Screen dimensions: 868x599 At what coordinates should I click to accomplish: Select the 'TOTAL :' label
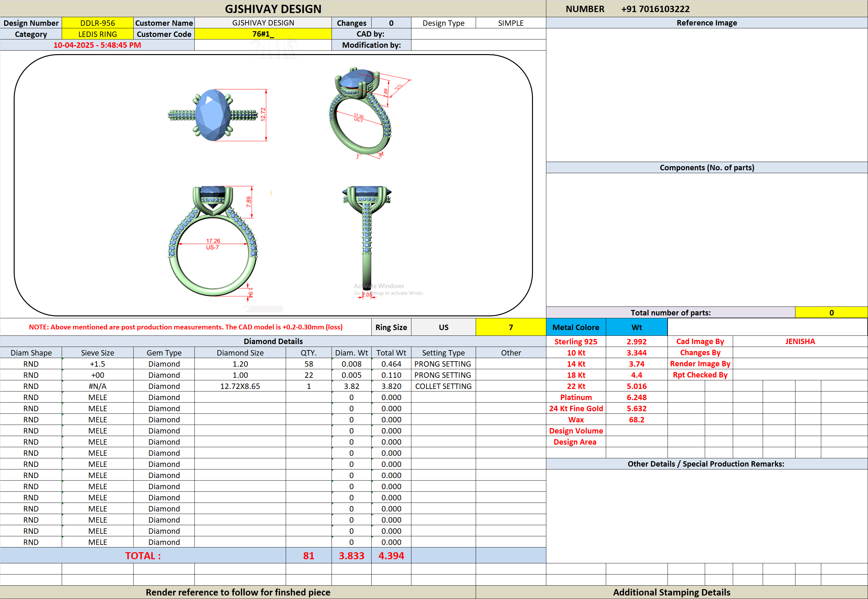(x=143, y=556)
